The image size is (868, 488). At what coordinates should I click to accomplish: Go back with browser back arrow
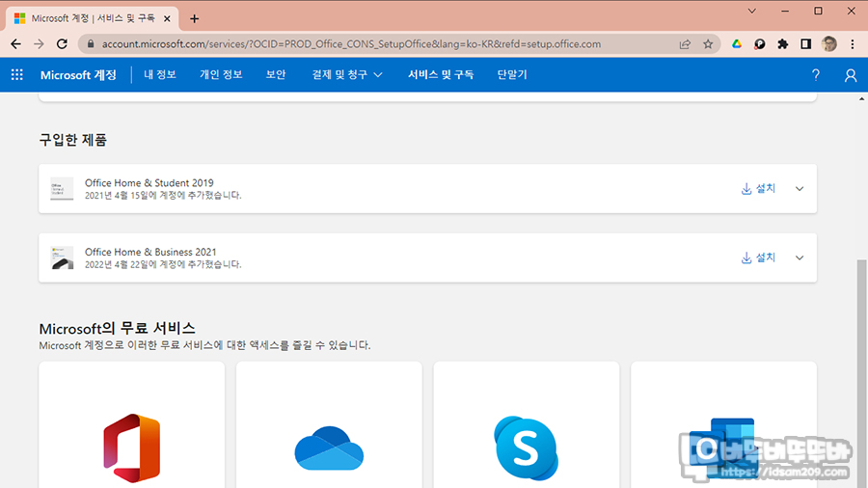pos(15,44)
